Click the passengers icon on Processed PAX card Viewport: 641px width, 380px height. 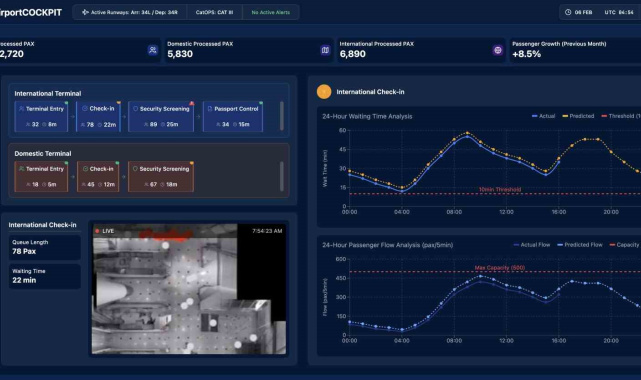(153, 50)
